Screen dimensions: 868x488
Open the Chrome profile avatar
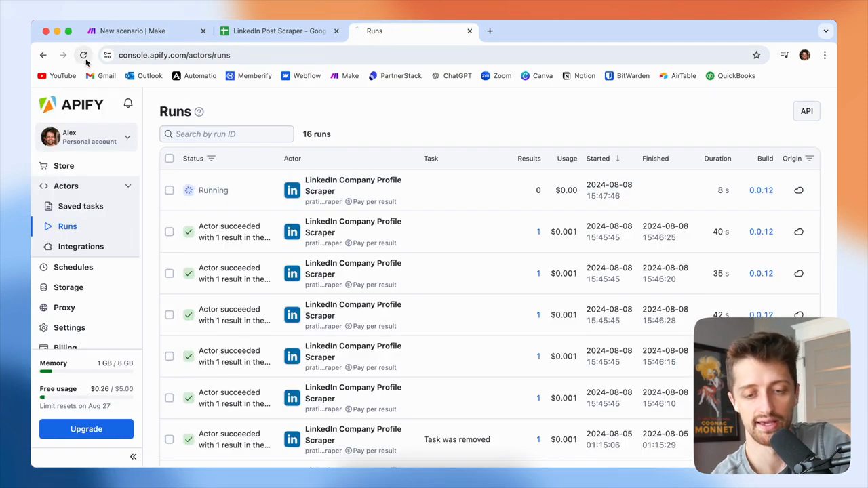click(x=804, y=55)
